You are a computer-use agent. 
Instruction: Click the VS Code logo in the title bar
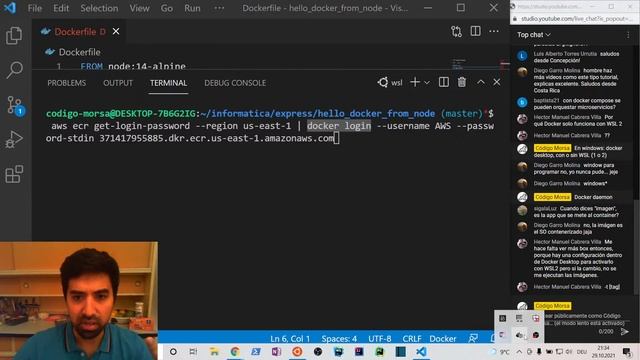10,8
